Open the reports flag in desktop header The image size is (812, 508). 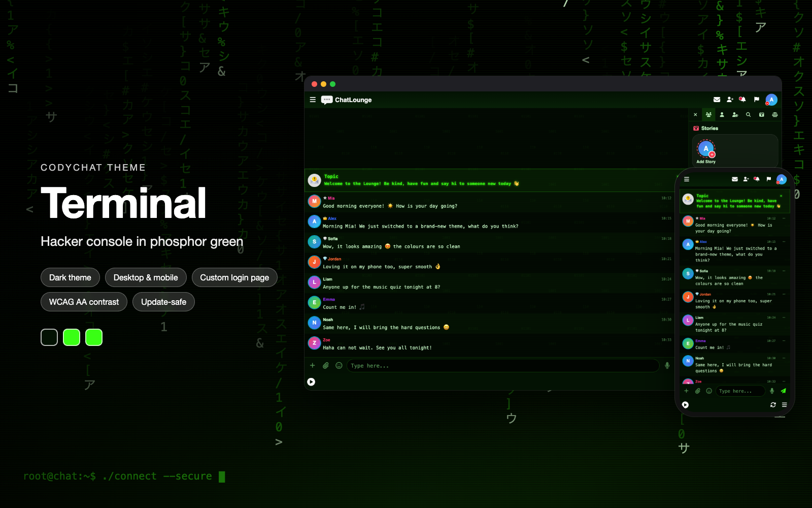click(756, 100)
